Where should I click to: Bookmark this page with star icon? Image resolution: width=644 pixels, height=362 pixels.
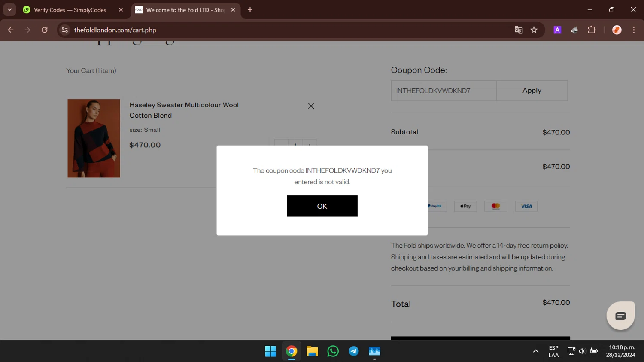coord(534,30)
